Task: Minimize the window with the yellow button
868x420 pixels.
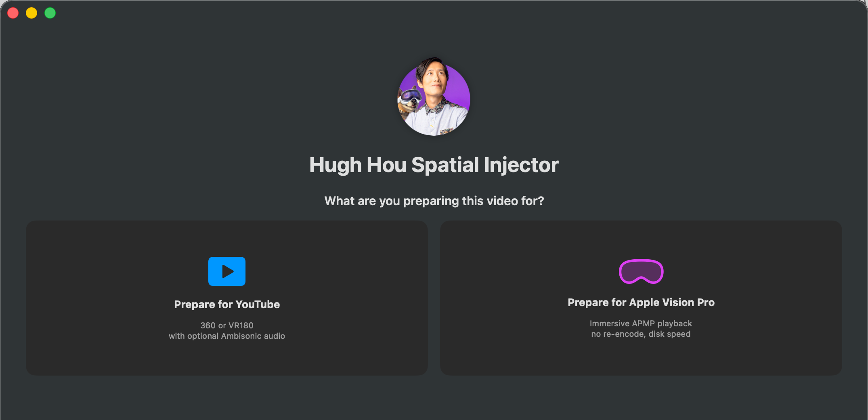Action: pyautogui.click(x=31, y=13)
